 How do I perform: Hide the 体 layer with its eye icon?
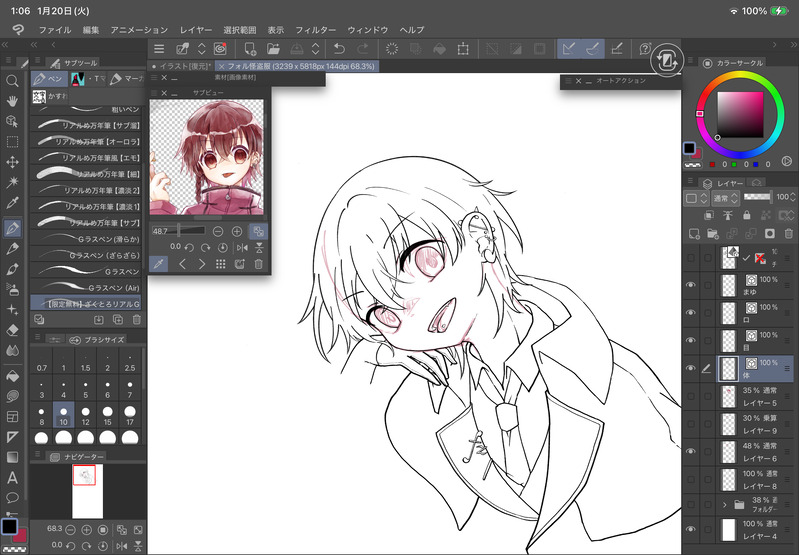[691, 368]
